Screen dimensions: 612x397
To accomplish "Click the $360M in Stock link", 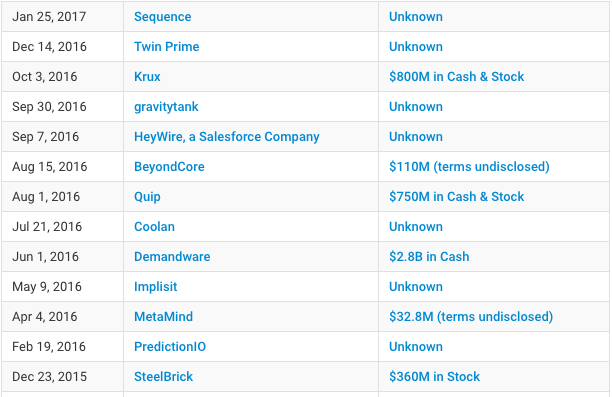I will 434,377.
